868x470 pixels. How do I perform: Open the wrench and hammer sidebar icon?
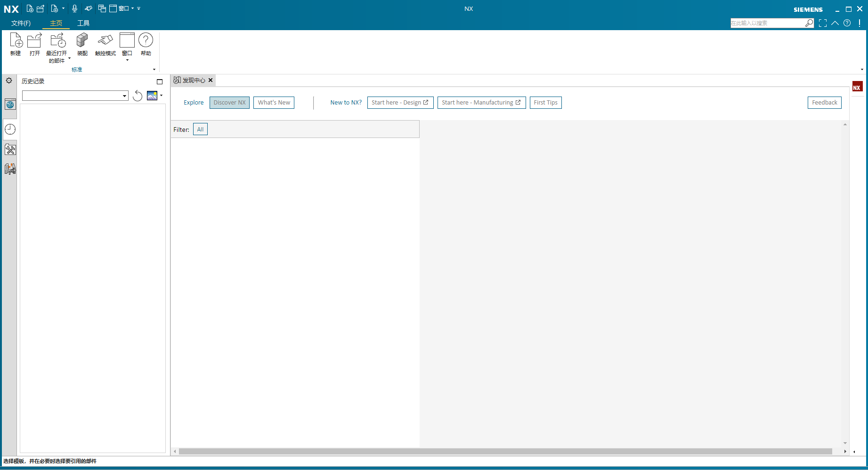[10, 150]
